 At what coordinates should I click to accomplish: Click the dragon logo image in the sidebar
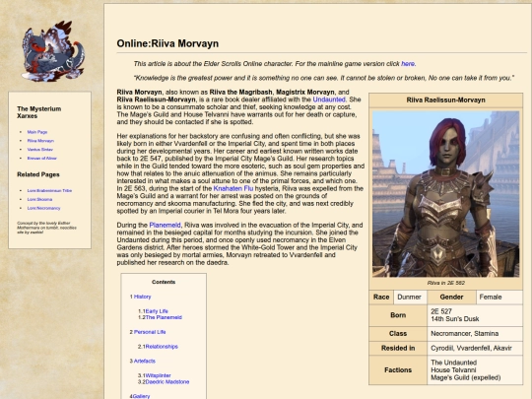[53, 51]
